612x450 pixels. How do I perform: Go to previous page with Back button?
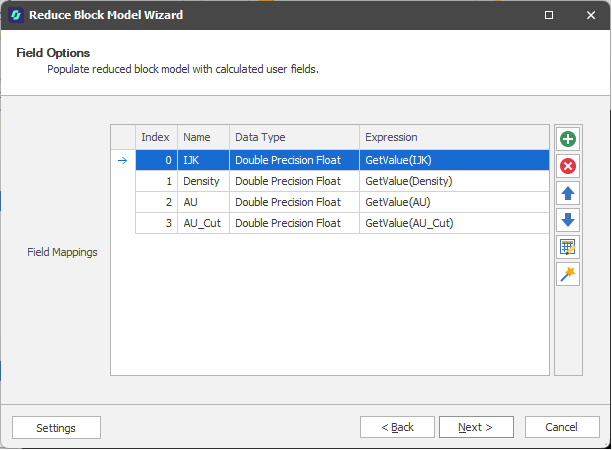click(x=397, y=427)
